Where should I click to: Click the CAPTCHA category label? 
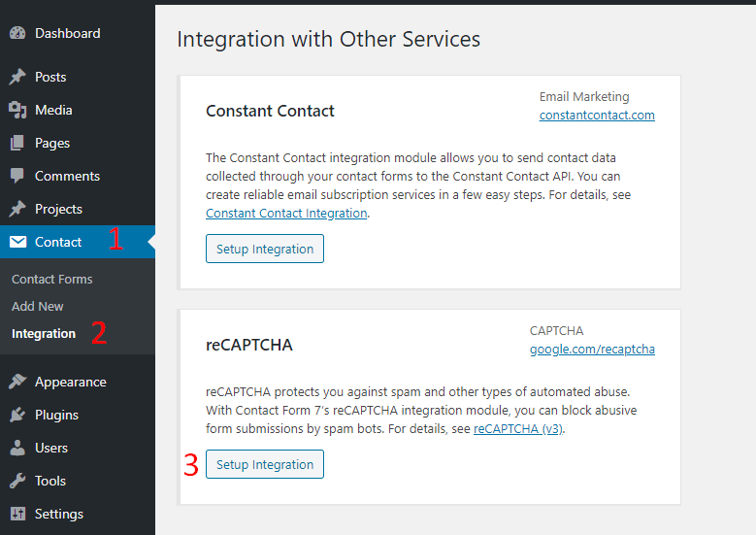tap(556, 331)
